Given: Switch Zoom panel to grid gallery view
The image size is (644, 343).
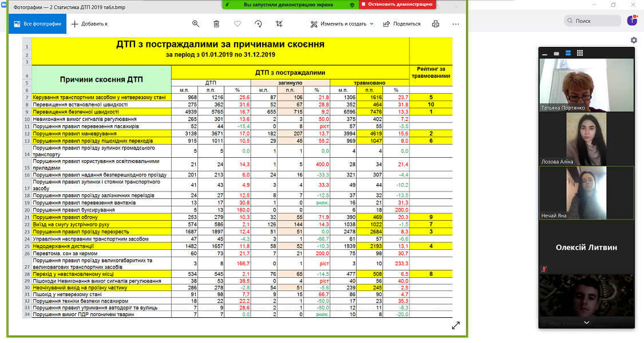Looking at the screenshot, I should [x=580, y=53].
